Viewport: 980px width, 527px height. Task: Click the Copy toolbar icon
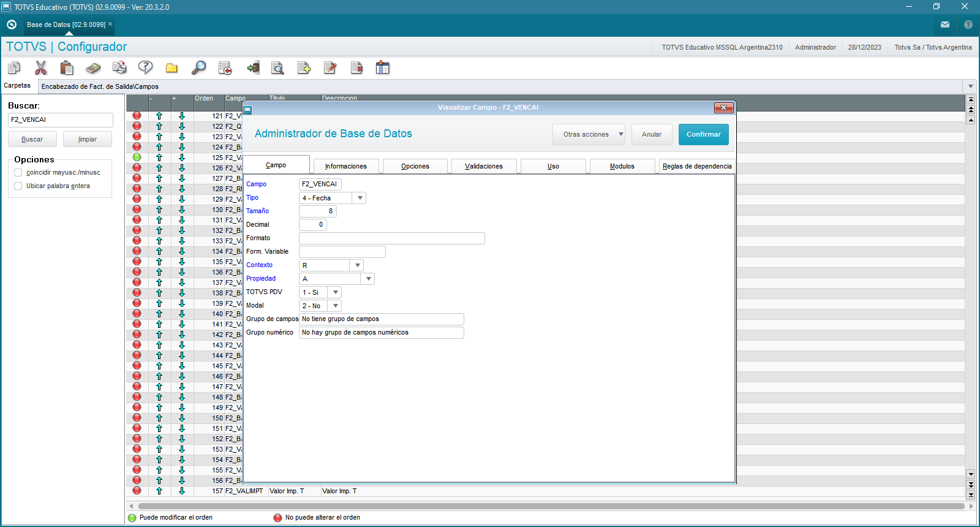(14, 67)
